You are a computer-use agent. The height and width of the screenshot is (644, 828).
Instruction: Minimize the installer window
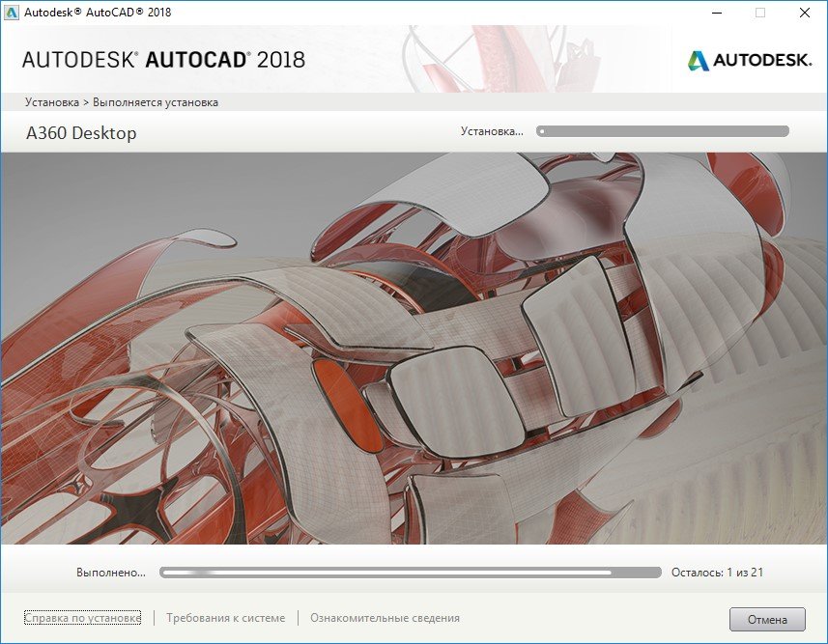[716, 13]
